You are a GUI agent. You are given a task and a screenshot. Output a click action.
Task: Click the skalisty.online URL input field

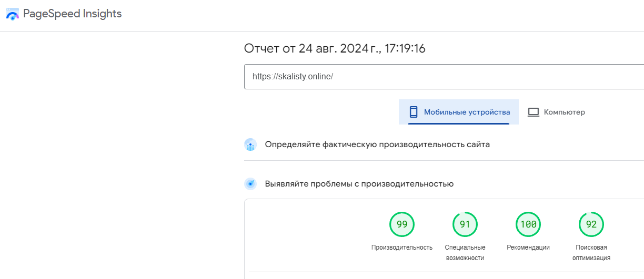(442, 77)
